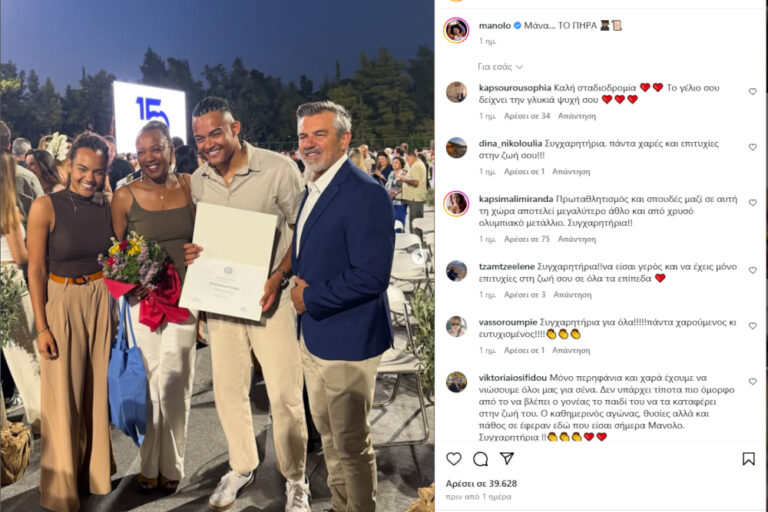Like the post with the heart icon
The image size is (768, 512).
pyautogui.click(x=454, y=459)
